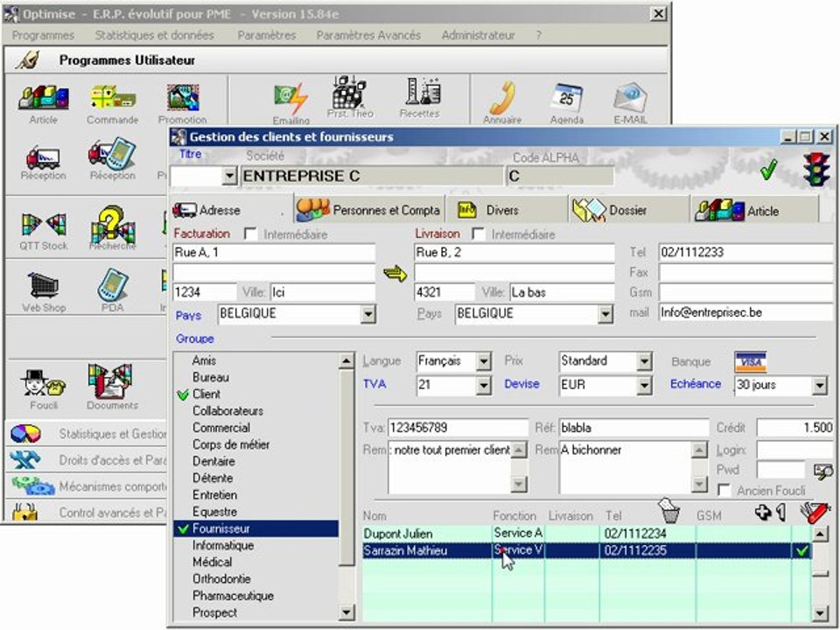The height and width of the screenshot is (630, 840).
Task: Click the VISA bank card icon
Action: pos(750,361)
